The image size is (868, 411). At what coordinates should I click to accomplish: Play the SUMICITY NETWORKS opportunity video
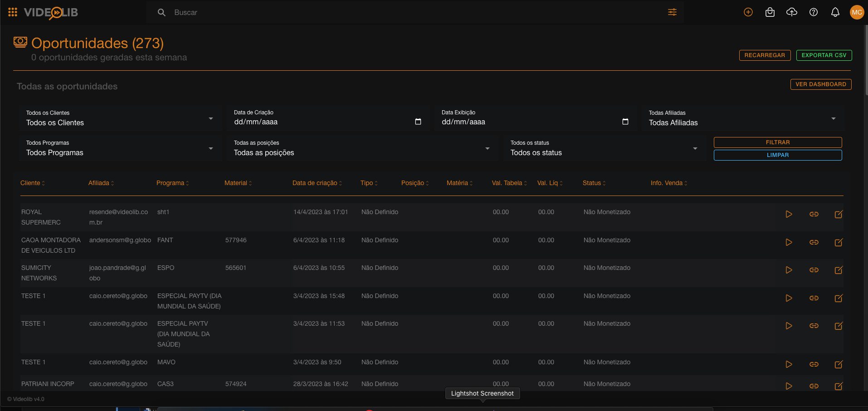click(x=789, y=270)
